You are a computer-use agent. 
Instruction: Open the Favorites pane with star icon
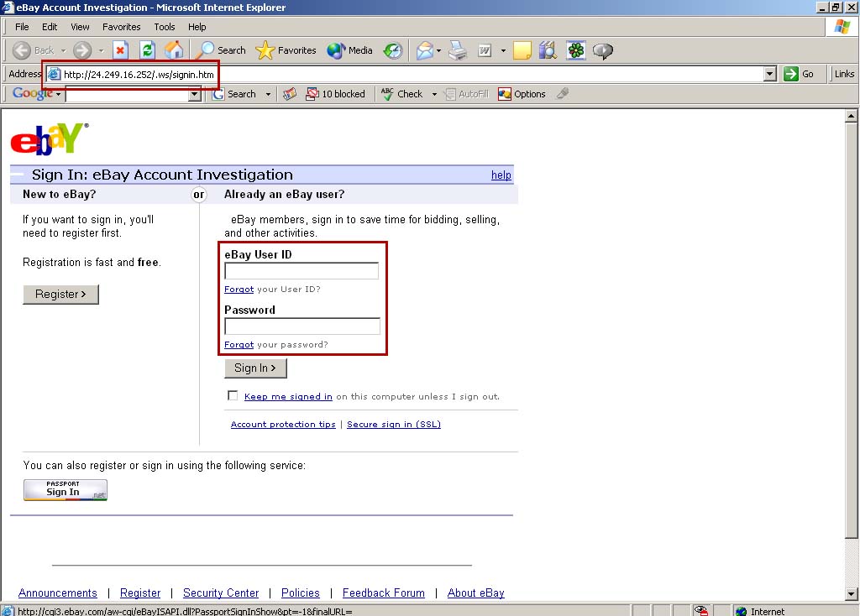click(286, 50)
